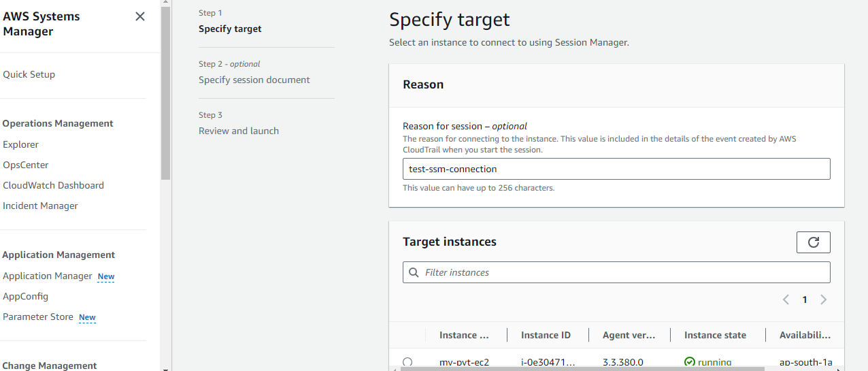Click the search icon in instance filter
The image size is (868, 371).
tap(414, 272)
